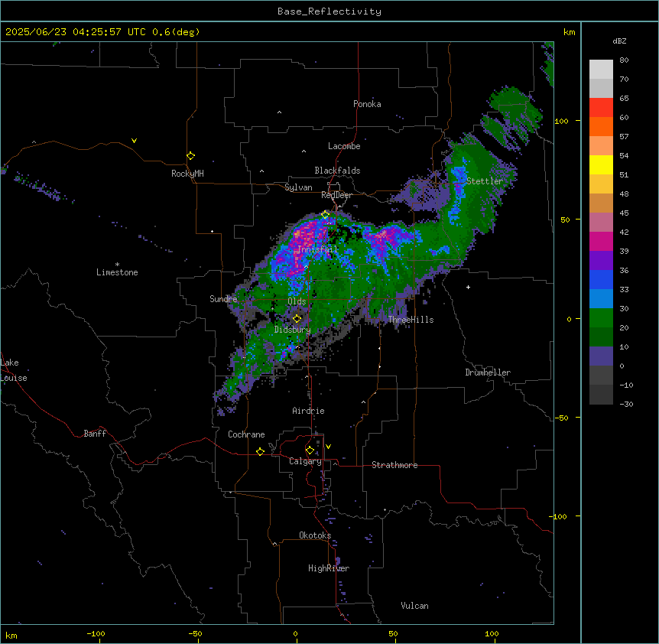Click the Strathmore city label
Screen dimensions: 659x644
[x=394, y=465]
